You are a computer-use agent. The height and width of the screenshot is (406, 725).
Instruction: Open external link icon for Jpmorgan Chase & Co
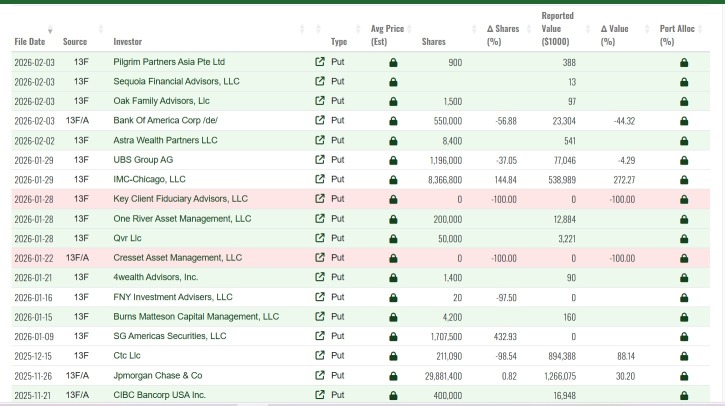[319, 375]
